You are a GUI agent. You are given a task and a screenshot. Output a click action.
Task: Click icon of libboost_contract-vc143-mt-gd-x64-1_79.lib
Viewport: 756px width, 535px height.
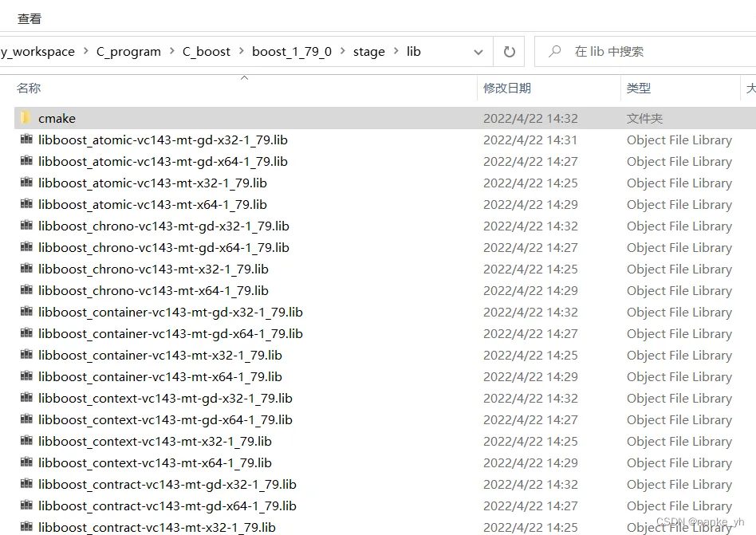click(26, 505)
